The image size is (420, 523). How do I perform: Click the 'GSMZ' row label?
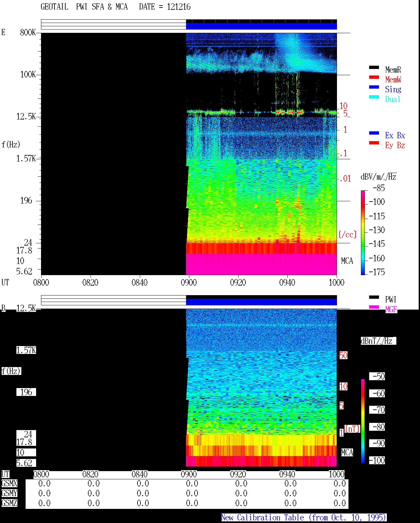point(9,503)
